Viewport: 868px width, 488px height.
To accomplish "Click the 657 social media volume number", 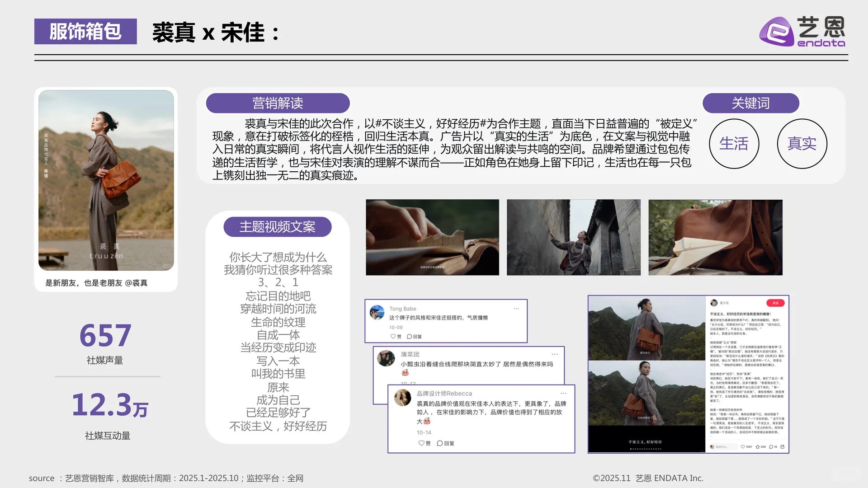I will (x=105, y=335).
